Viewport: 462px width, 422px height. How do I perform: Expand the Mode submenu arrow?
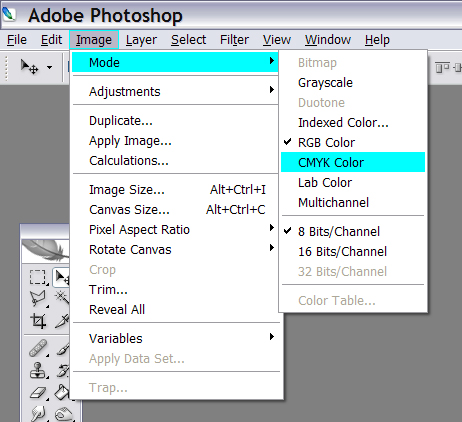tap(272, 61)
